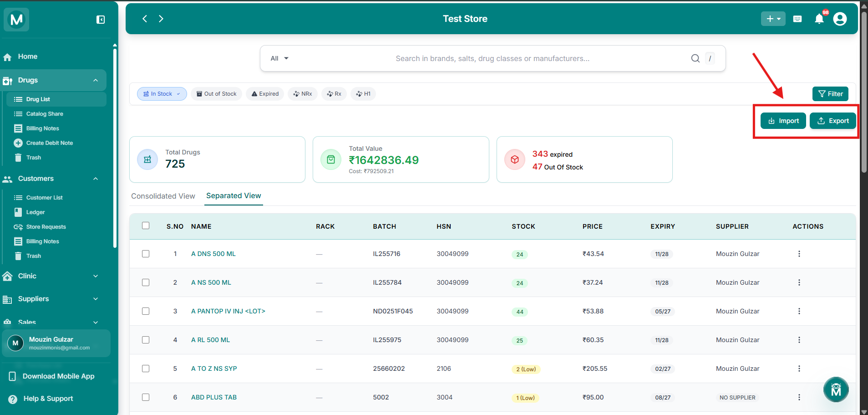This screenshot has height=415, width=868.
Task: Click the Export button
Action: 833,121
